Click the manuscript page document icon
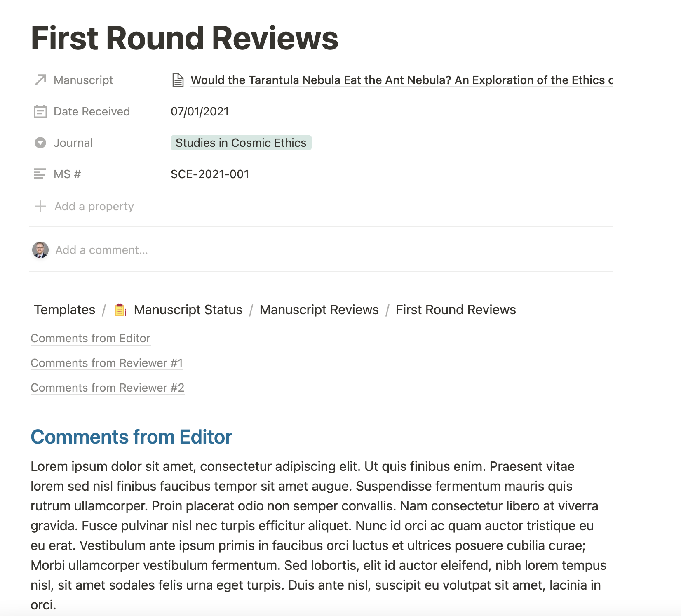The height and width of the screenshot is (616, 681). 178,80
